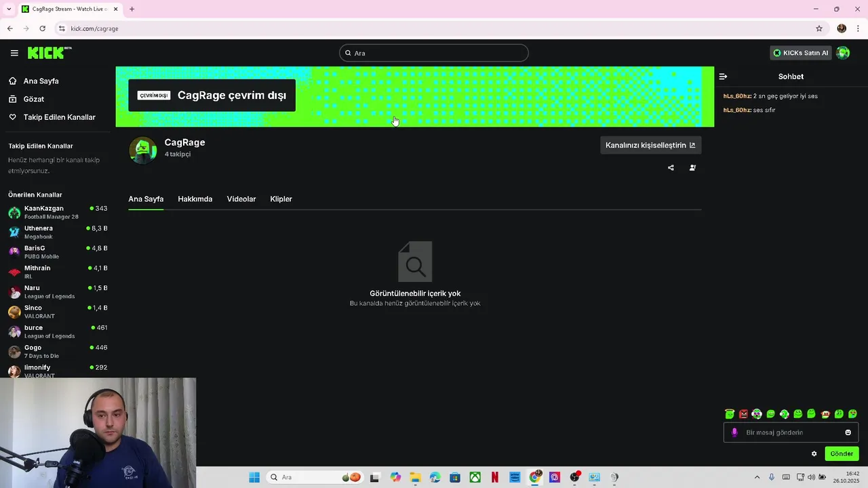868x488 pixels.
Task: Click the user icon beside share
Action: pyautogui.click(x=692, y=167)
